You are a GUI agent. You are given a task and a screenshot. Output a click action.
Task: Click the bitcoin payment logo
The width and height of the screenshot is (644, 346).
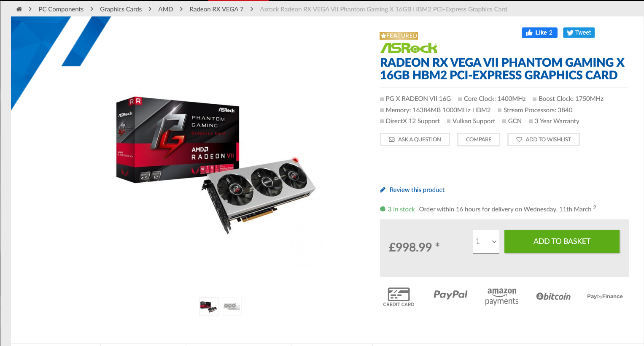pos(553,296)
